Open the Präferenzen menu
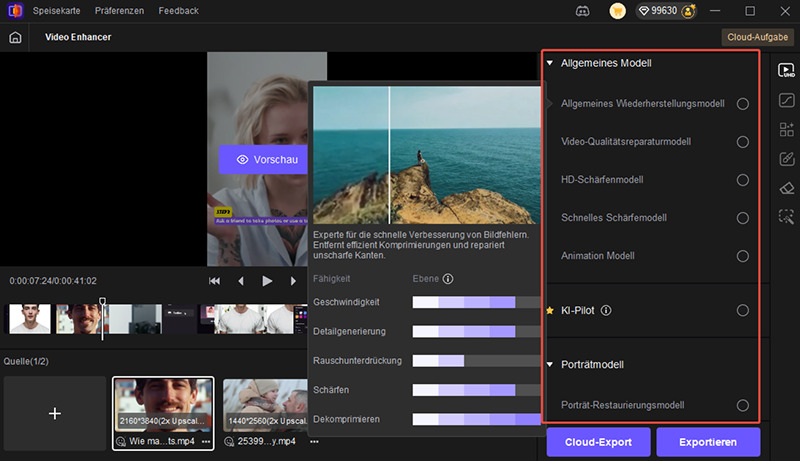The height and width of the screenshot is (461, 800). point(119,11)
